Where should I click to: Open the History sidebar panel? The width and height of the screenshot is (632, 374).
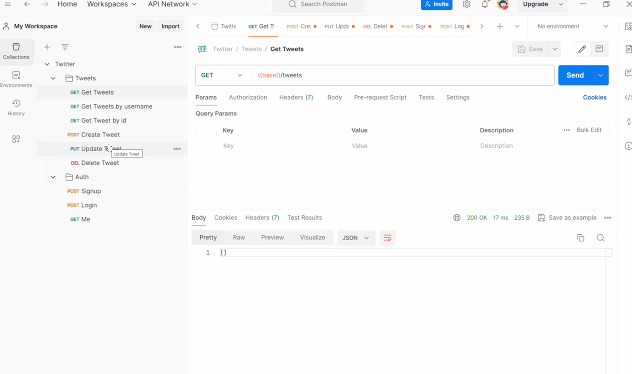[x=16, y=108]
